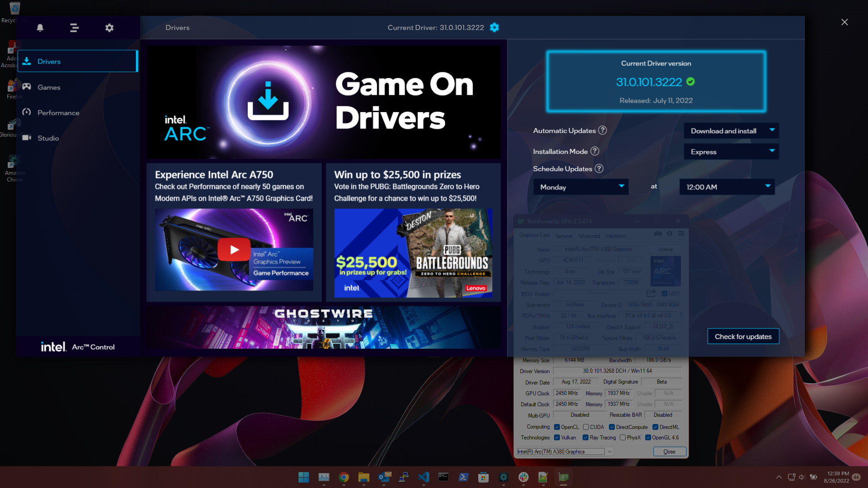Screen dimensions: 868x488
Task: Open the schedule day dropdown showing Monday
Action: pyautogui.click(x=581, y=187)
